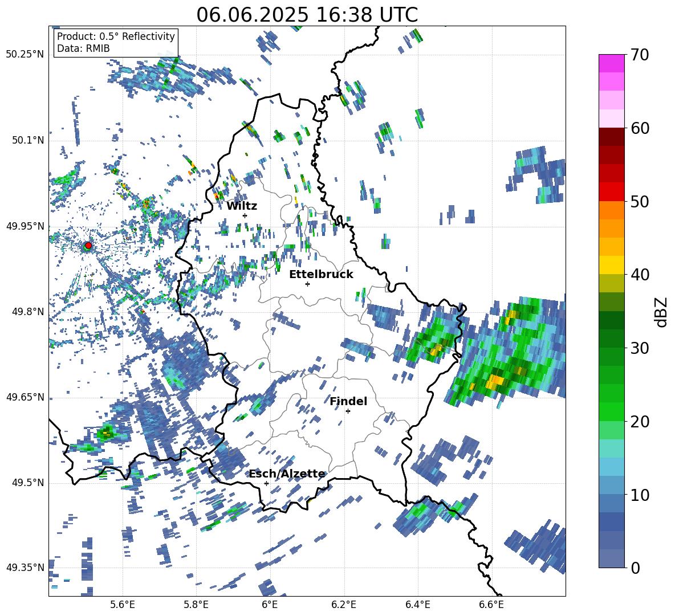Click the colorbar tick label 0
The height and width of the screenshot is (616, 675).
[x=636, y=568]
